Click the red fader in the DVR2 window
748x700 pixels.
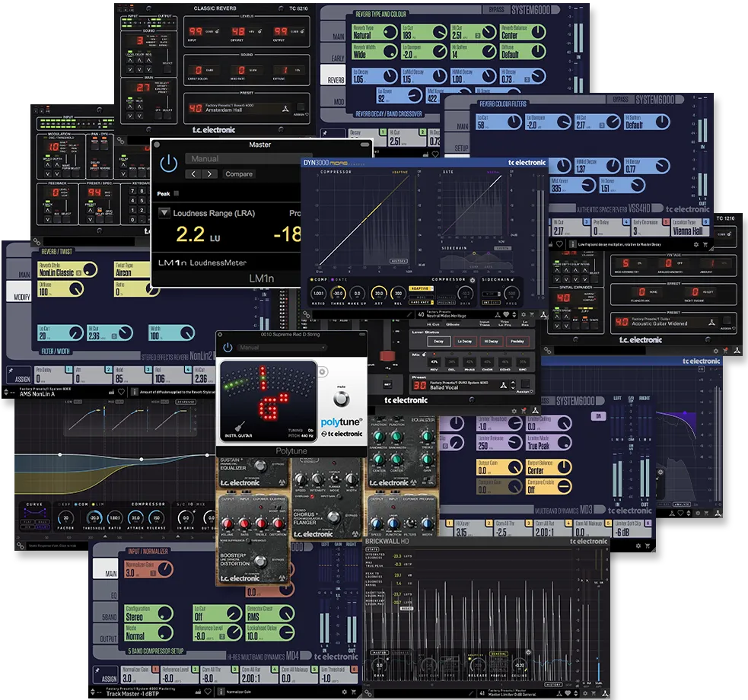point(387,356)
